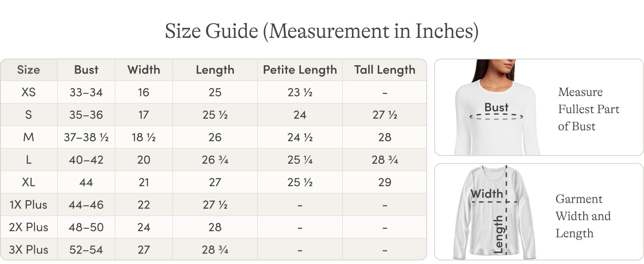Click the Tall Length column header
The width and height of the screenshot is (644, 264).
tap(384, 70)
